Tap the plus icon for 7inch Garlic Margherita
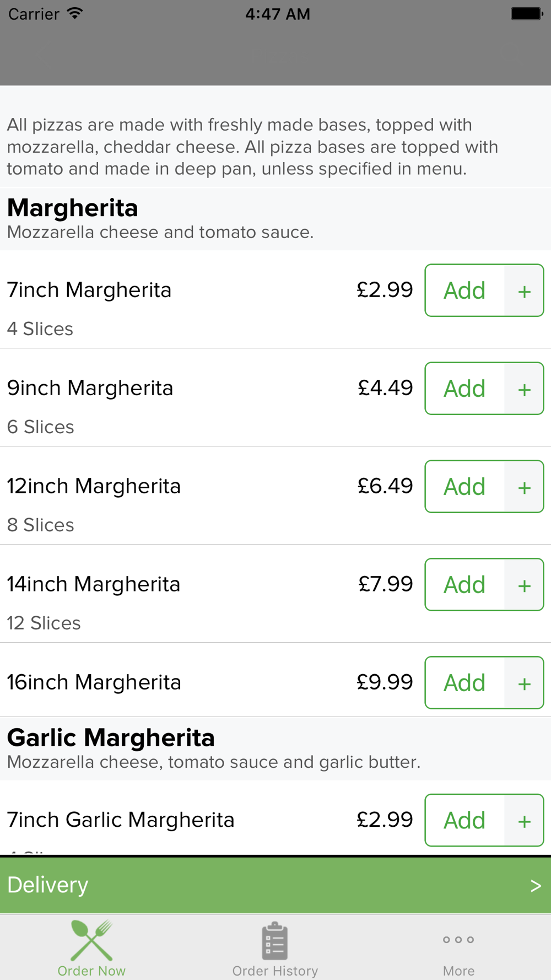Image resolution: width=551 pixels, height=980 pixels. click(x=524, y=821)
